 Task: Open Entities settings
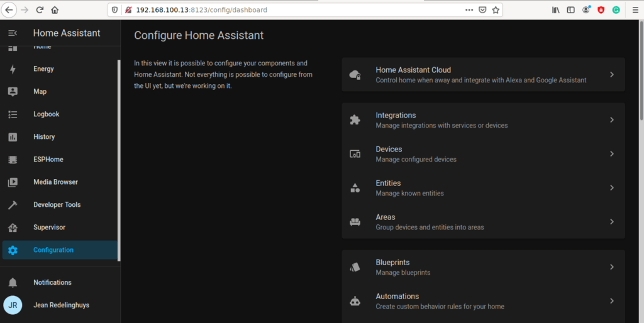coord(484,188)
